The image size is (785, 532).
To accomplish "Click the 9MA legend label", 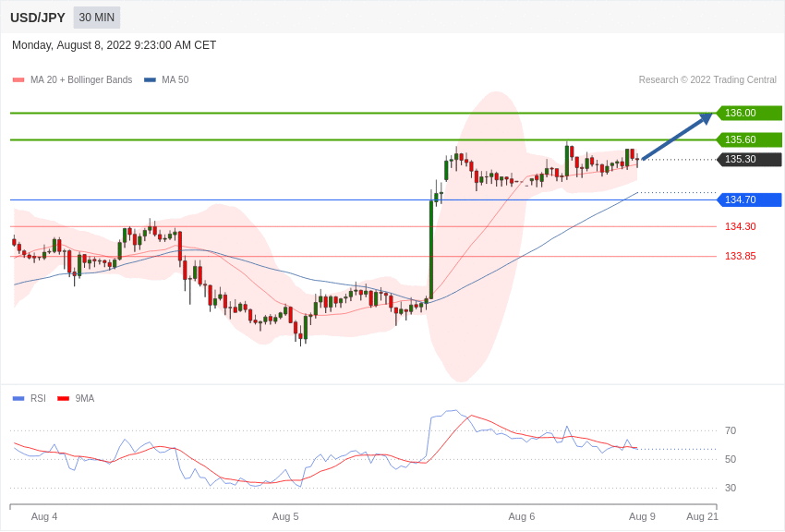I will coord(85,398).
